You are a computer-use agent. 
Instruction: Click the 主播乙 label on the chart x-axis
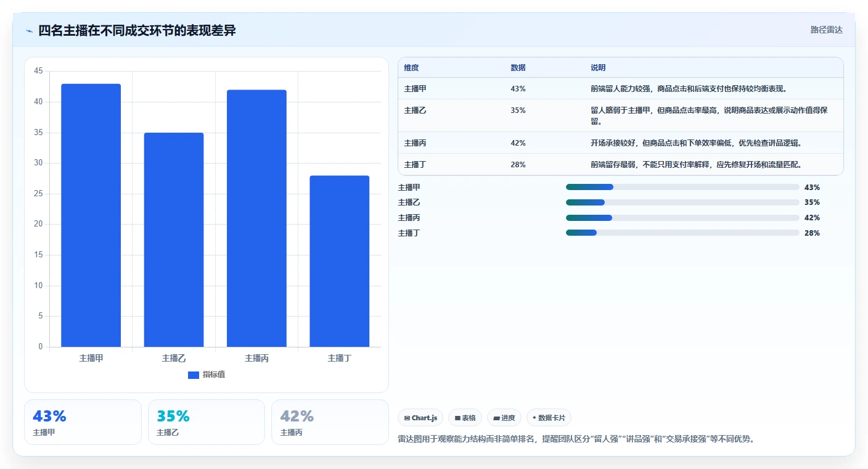174,358
